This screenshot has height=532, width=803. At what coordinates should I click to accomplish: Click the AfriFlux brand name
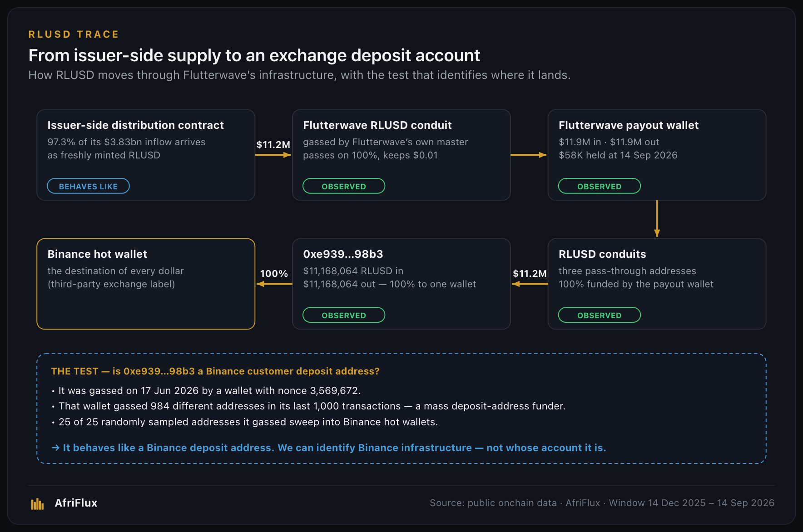(x=76, y=503)
